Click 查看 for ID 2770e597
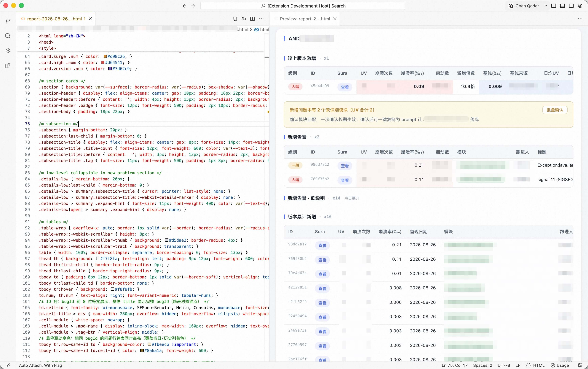 (x=322, y=346)
